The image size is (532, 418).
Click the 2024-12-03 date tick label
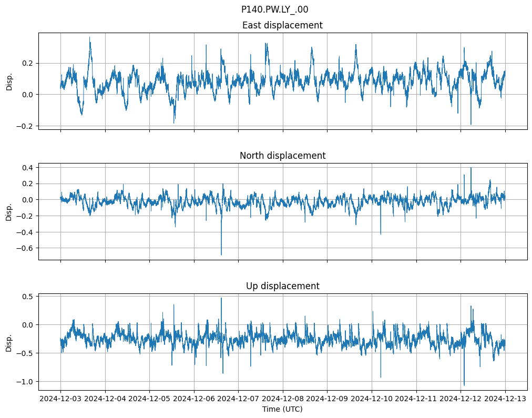click(60, 399)
